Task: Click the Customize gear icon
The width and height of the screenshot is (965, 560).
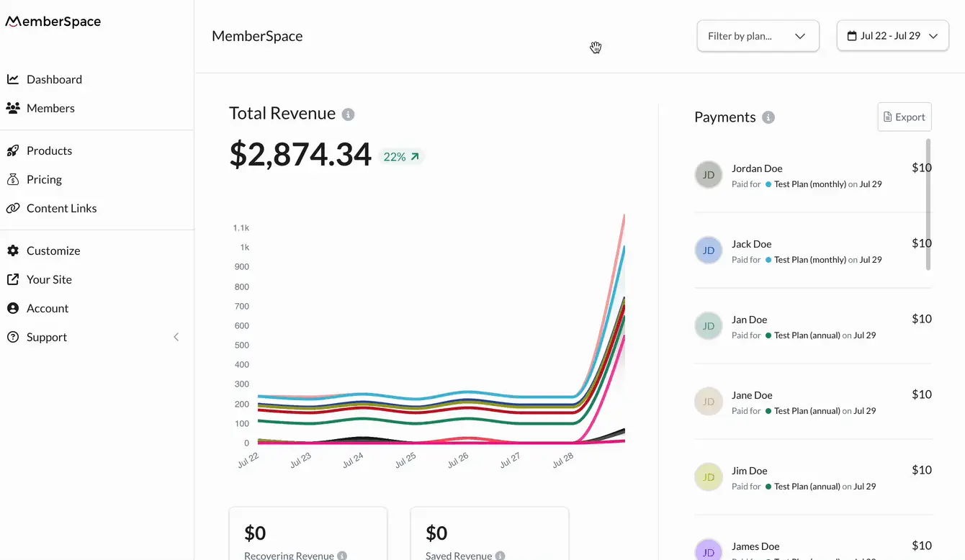Action: (x=13, y=250)
